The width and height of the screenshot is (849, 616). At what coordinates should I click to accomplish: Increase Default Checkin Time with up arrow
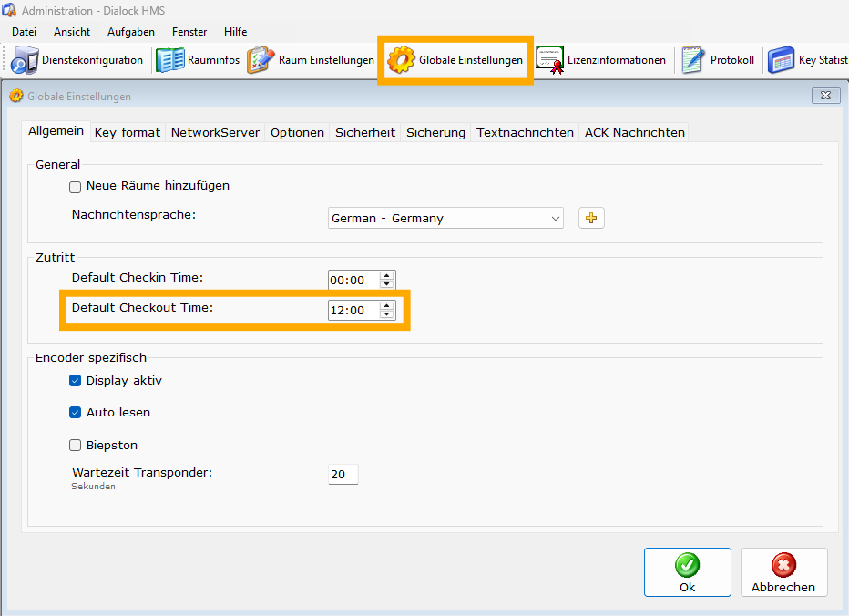pos(387,276)
